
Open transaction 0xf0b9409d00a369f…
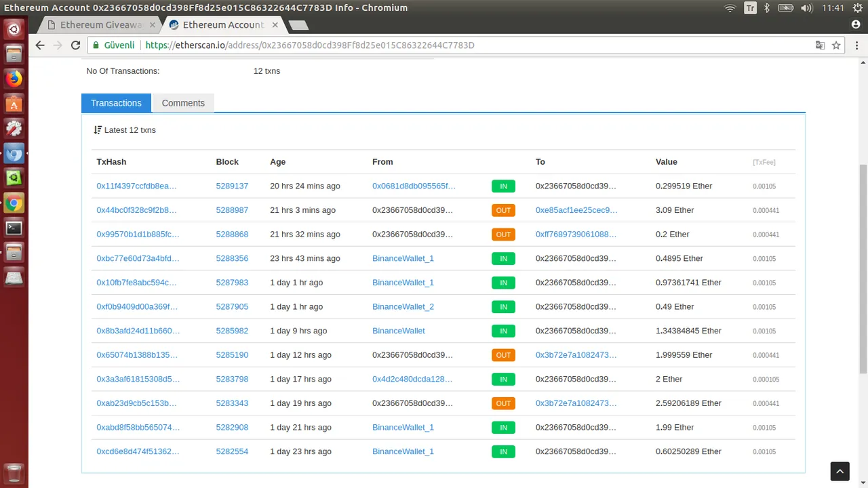pyautogui.click(x=137, y=306)
